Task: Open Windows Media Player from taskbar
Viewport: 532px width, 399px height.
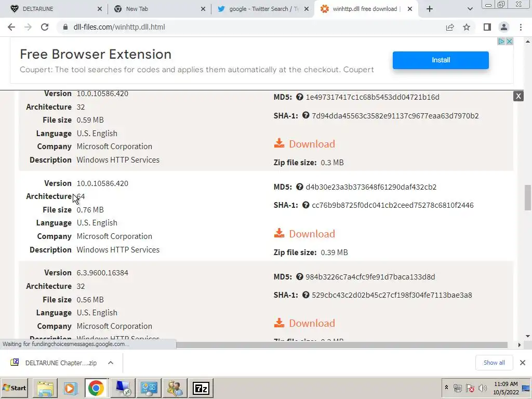Action: (x=71, y=388)
